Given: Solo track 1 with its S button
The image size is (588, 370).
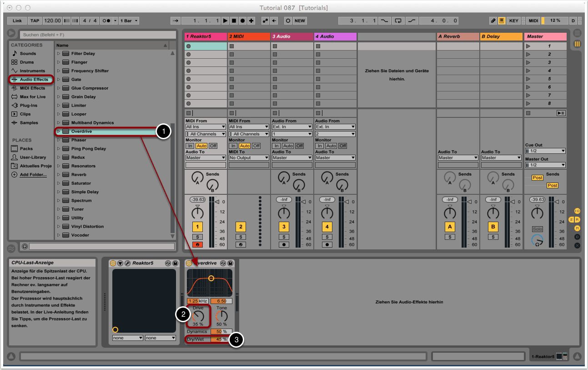Looking at the screenshot, I should coord(197,237).
